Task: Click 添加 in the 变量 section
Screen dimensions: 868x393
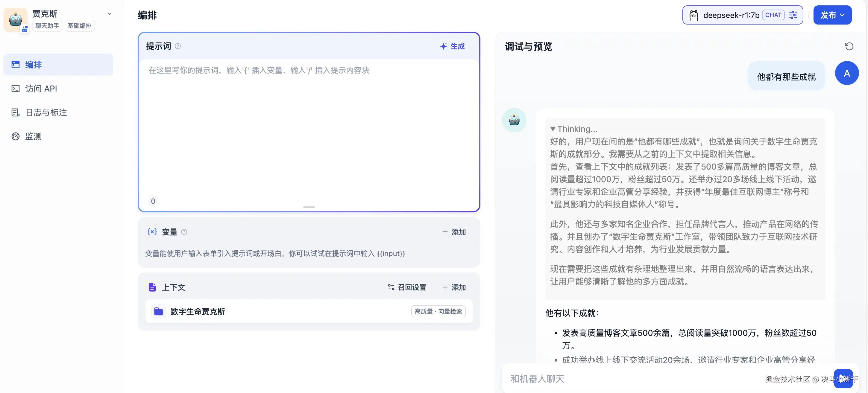Action: pos(454,232)
